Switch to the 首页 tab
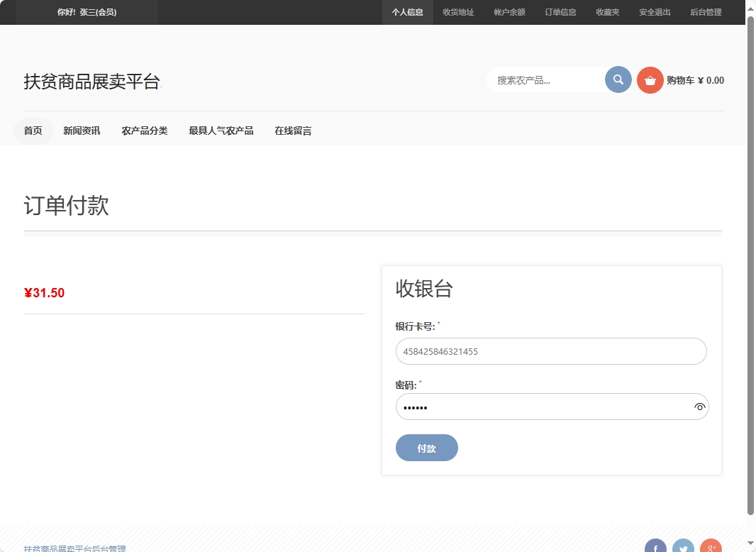This screenshot has width=756, height=552. 32,131
